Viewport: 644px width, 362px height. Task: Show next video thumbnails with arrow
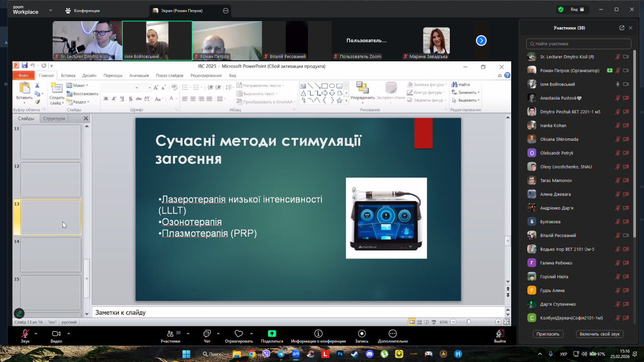(x=481, y=41)
